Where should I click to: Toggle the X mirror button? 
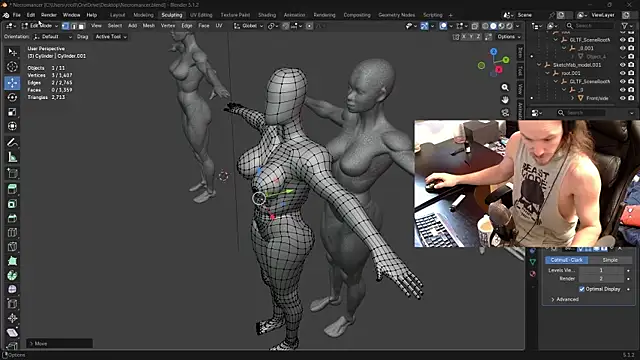(464, 37)
